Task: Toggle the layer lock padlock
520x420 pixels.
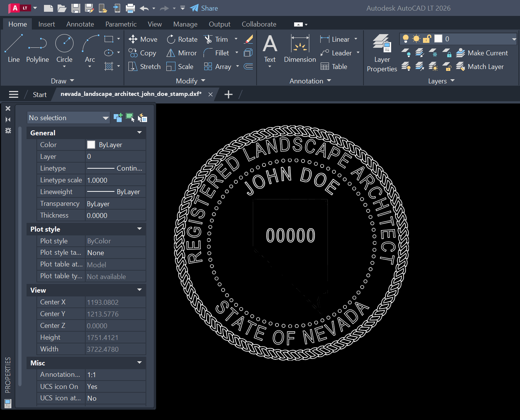Action: [x=427, y=39]
